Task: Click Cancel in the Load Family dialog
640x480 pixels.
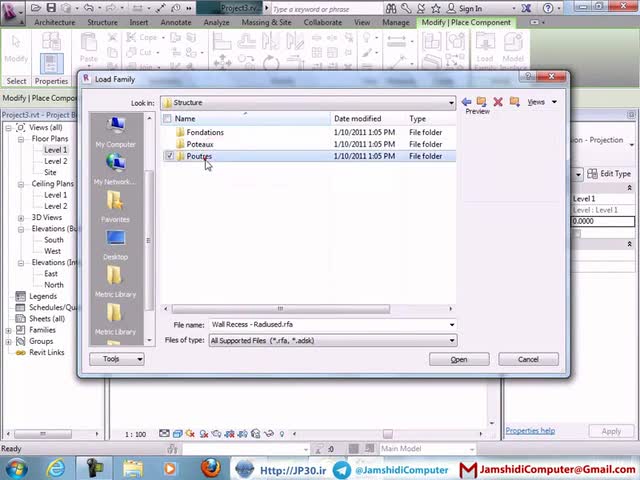Action: click(528, 359)
